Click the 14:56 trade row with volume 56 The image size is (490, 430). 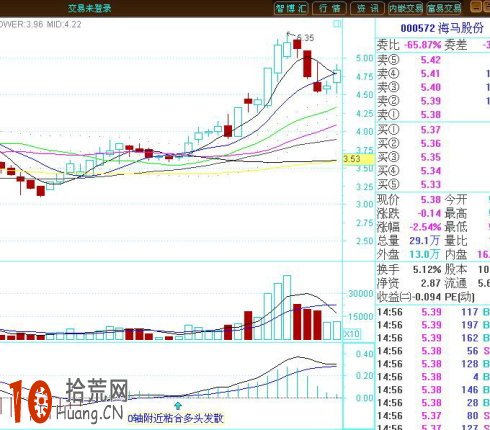tap(433, 351)
